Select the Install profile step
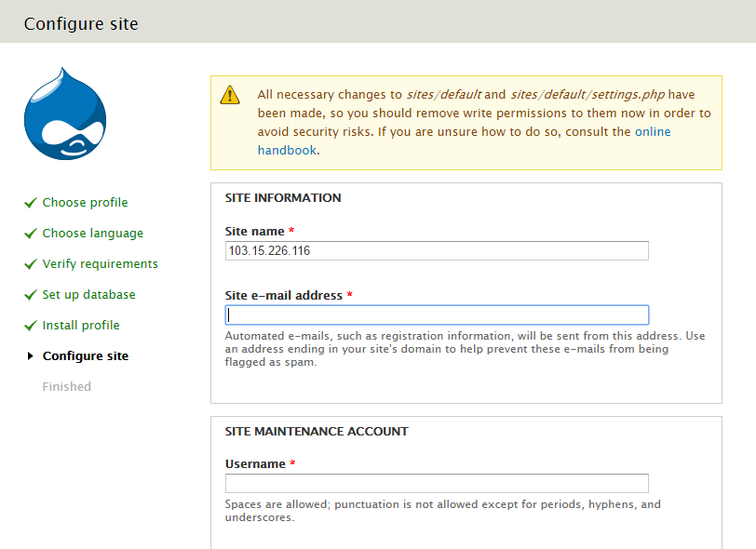This screenshot has width=756, height=549. 81,326
